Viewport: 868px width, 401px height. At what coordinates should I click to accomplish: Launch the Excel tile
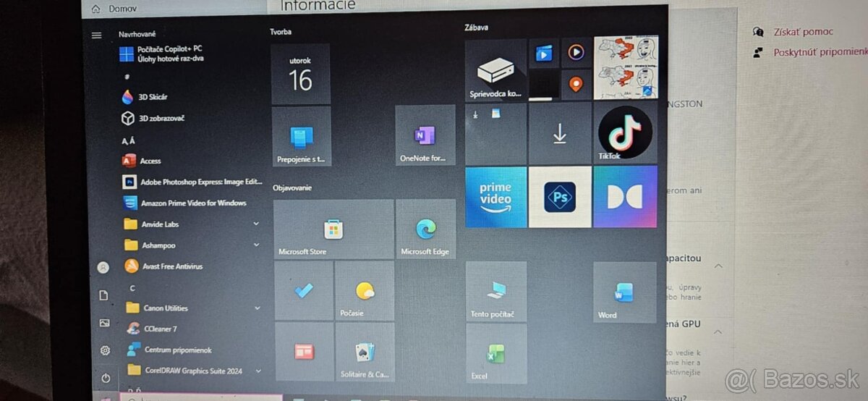click(496, 353)
